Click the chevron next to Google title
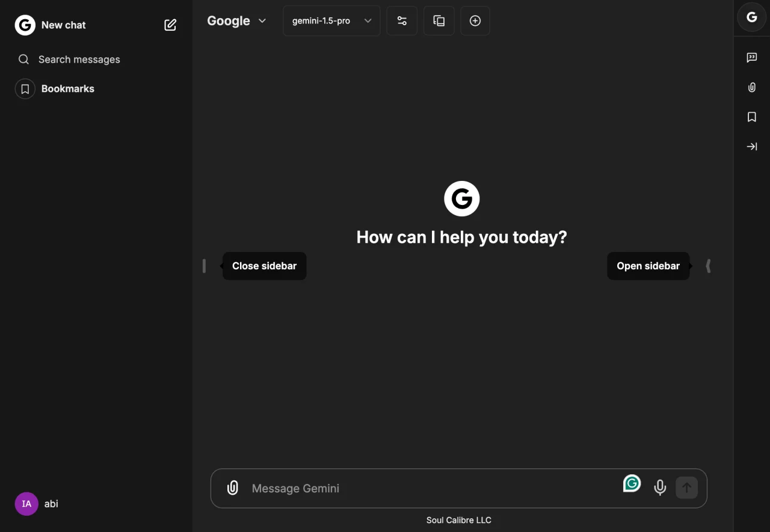Image resolution: width=770 pixels, height=532 pixels. click(262, 20)
